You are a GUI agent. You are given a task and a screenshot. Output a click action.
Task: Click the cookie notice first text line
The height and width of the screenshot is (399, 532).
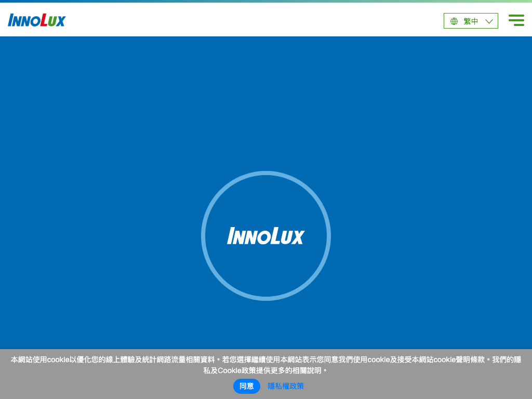click(266, 360)
